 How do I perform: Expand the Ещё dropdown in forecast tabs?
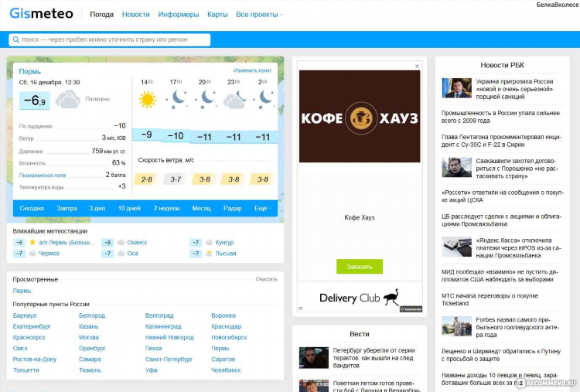[x=263, y=208]
